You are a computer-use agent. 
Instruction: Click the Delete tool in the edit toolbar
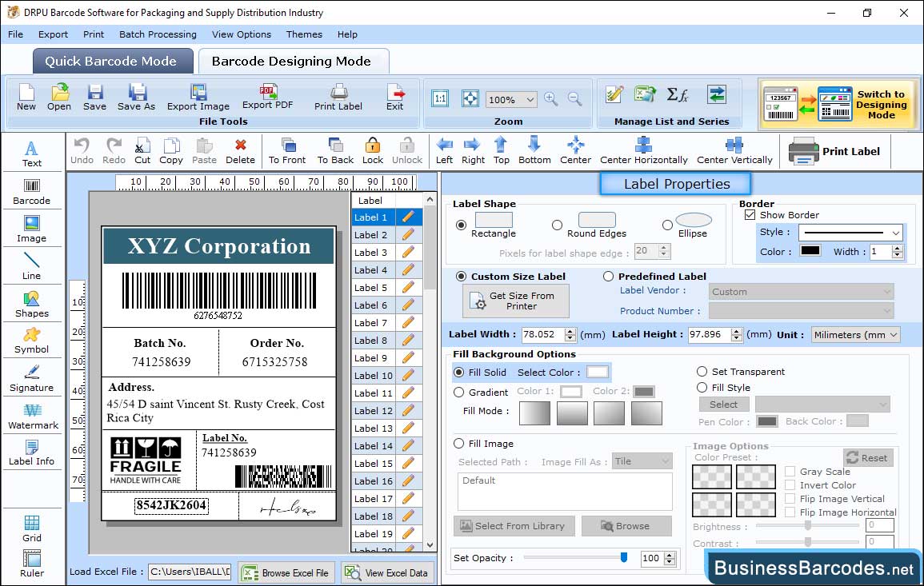[x=241, y=151]
